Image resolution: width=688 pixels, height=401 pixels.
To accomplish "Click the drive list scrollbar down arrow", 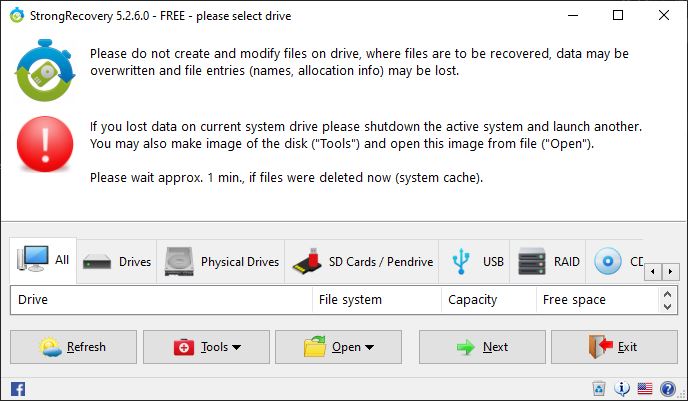I will coord(667,306).
